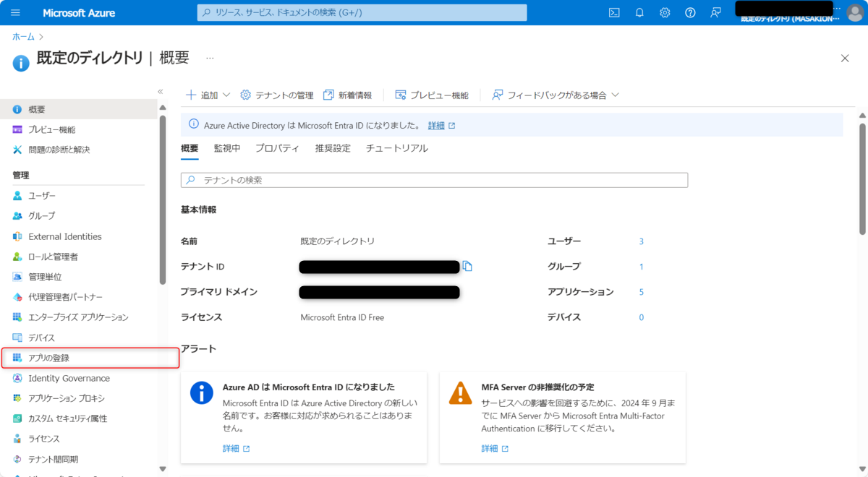Click the テナントの検索 search field
The height and width of the screenshot is (477, 868).
434,180
